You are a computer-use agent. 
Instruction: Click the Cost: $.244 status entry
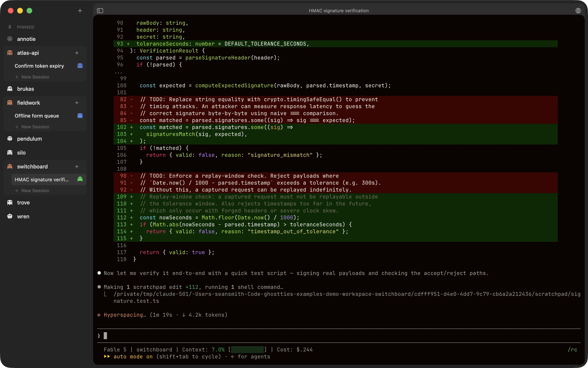click(295, 350)
